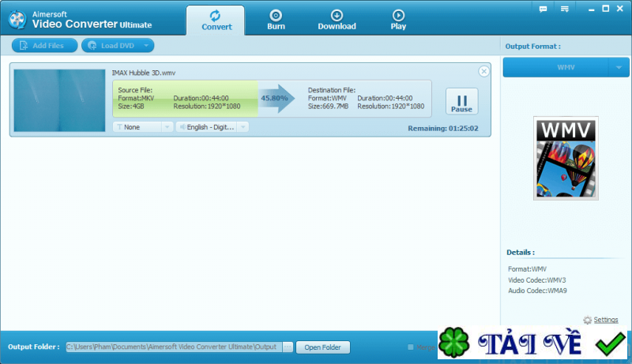632x364 pixels.
Task: Expand the Load DVD dropdown arrow
Action: [x=147, y=46]
